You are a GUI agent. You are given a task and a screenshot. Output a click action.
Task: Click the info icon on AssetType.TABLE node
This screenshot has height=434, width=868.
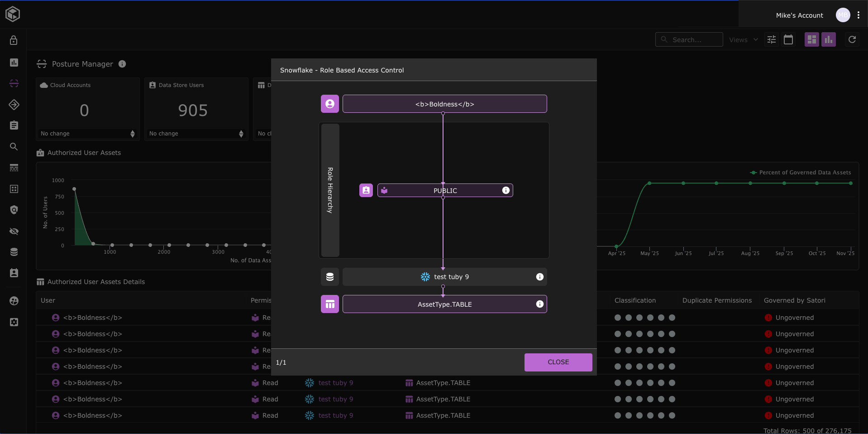pyautogui.click(x=539, y=304)
